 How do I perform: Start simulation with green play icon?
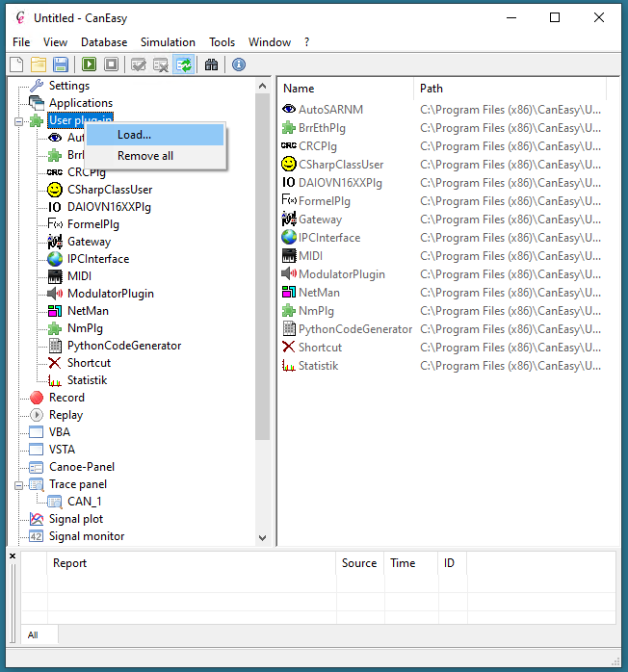tap(90, 65)
